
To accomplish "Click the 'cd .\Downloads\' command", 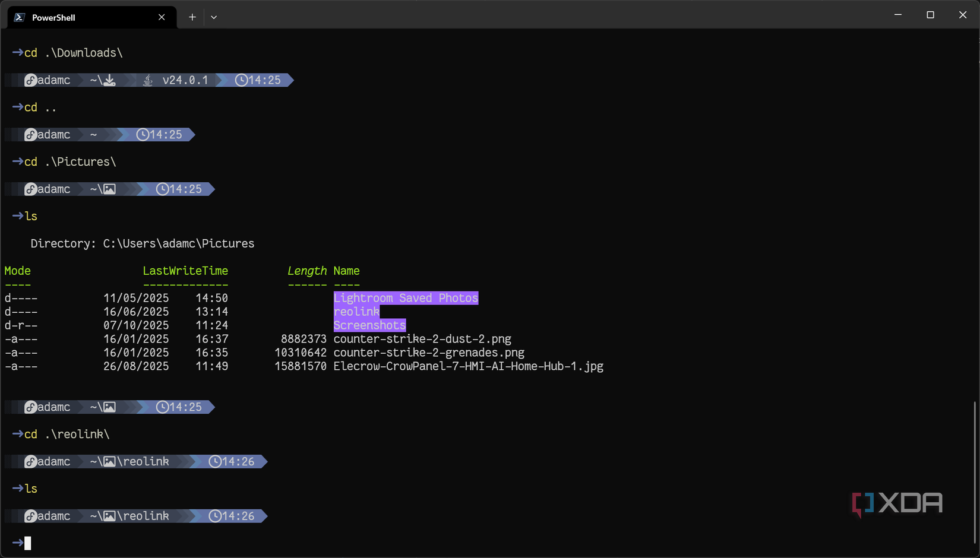I will [74, 53].
